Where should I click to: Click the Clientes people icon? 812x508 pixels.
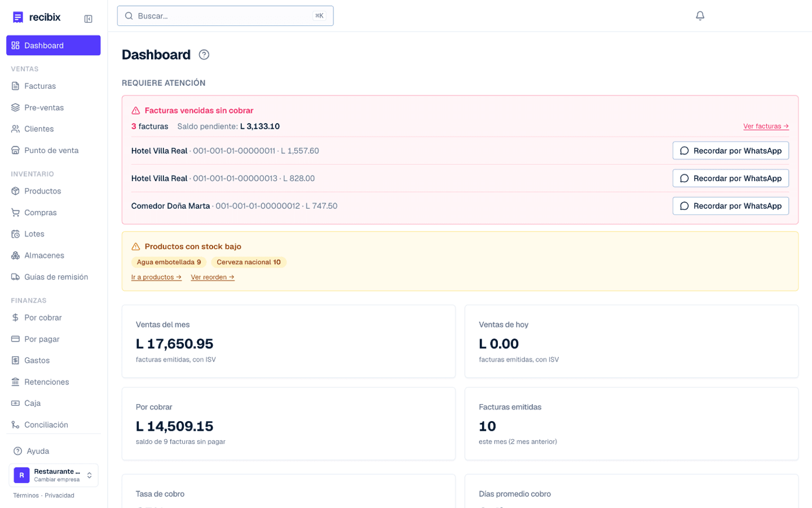[15, 129]
